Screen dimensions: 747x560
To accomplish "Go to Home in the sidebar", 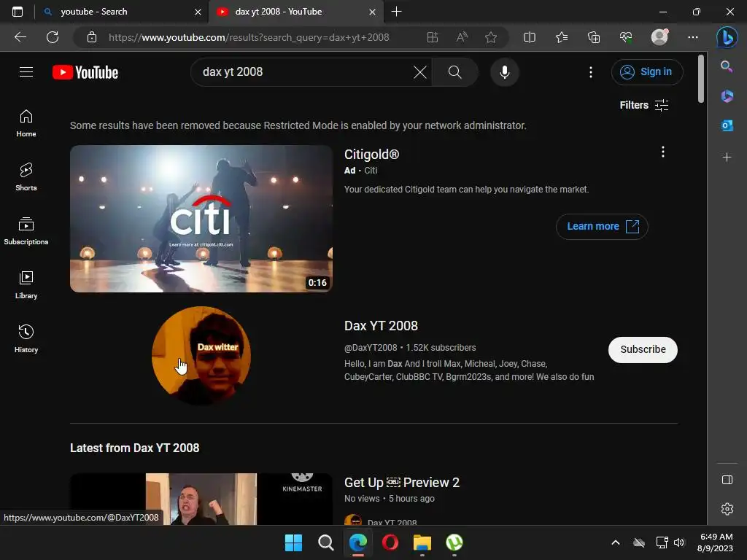I will (x=26, y=122).
